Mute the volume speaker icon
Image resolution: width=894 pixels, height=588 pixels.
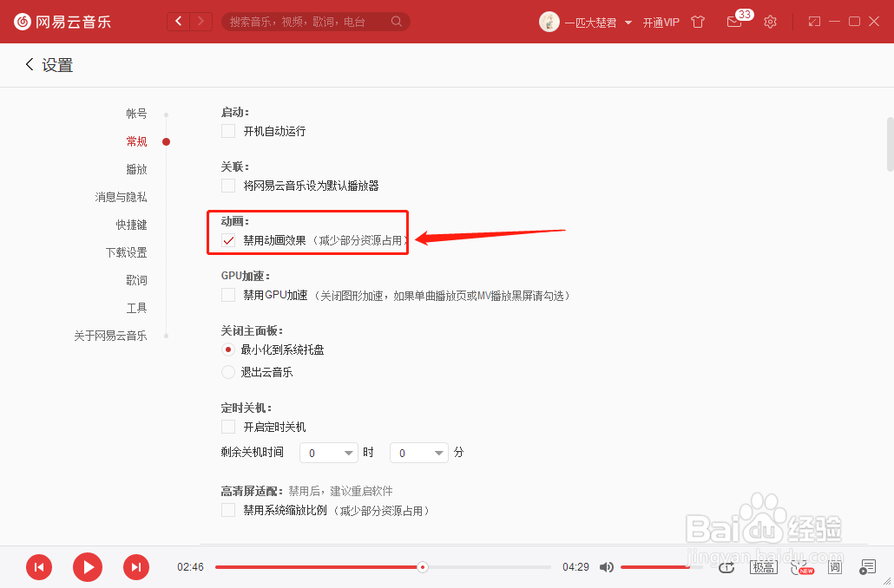click(607, 567)
